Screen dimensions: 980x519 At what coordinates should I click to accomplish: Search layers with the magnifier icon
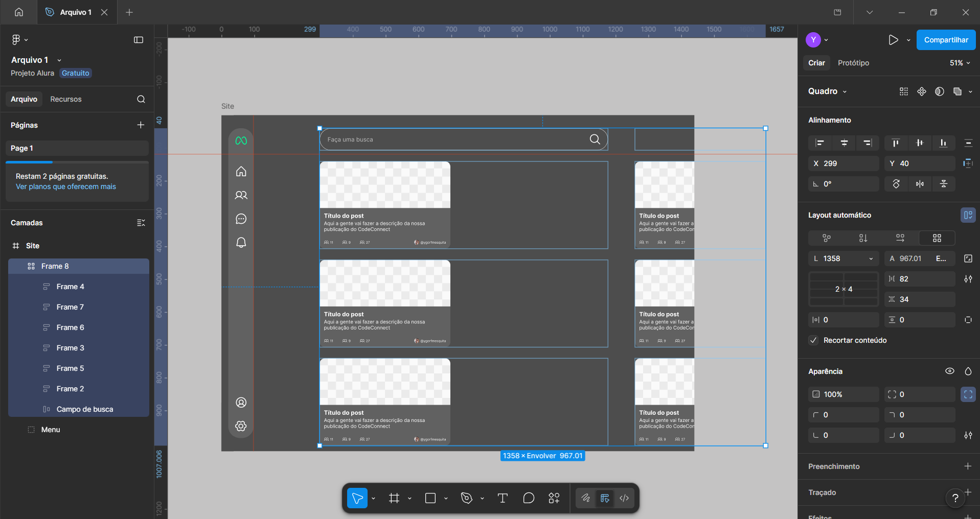pos(141,99)
